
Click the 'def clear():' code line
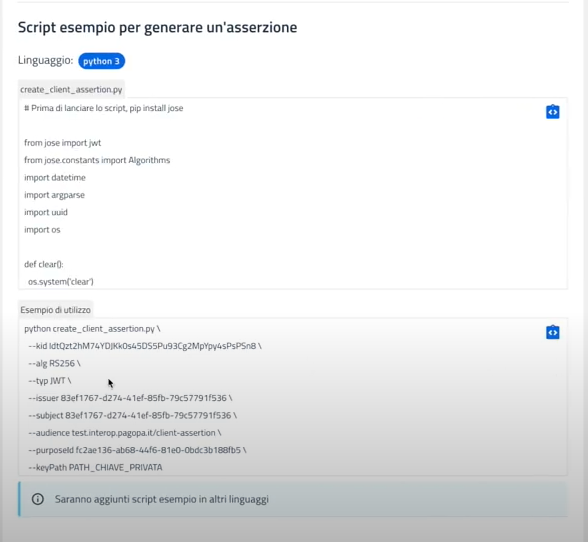tap(44, 264)
